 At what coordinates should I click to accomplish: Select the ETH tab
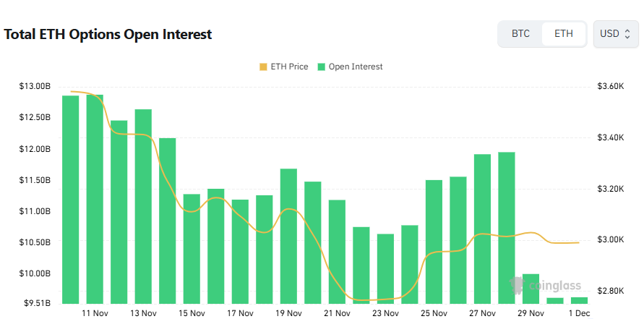(563, 34)
